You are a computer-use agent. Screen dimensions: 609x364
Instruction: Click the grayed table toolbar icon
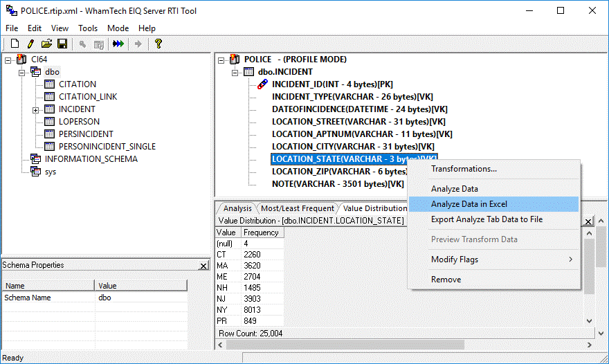(99, 44)
